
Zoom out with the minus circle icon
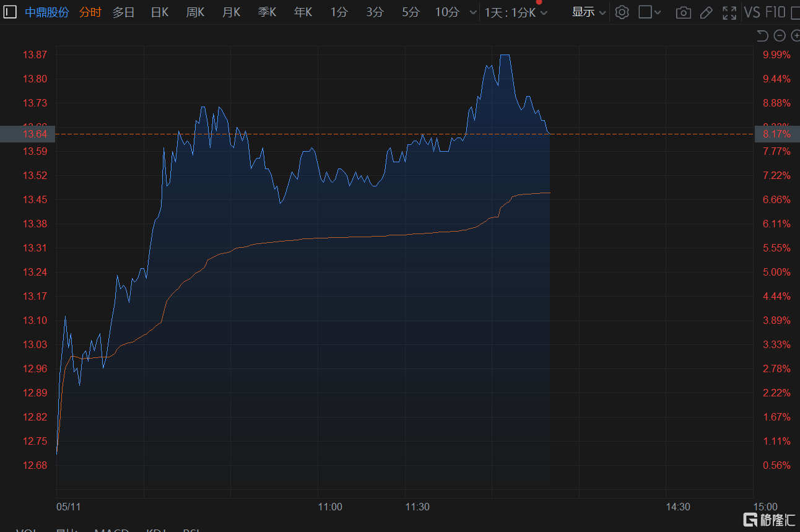click(x=780, y=36)
